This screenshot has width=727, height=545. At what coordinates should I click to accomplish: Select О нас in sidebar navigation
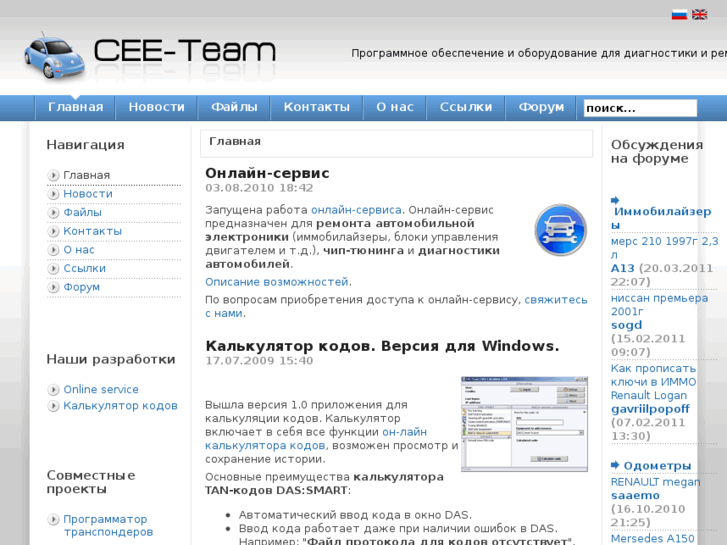(79, 250)
